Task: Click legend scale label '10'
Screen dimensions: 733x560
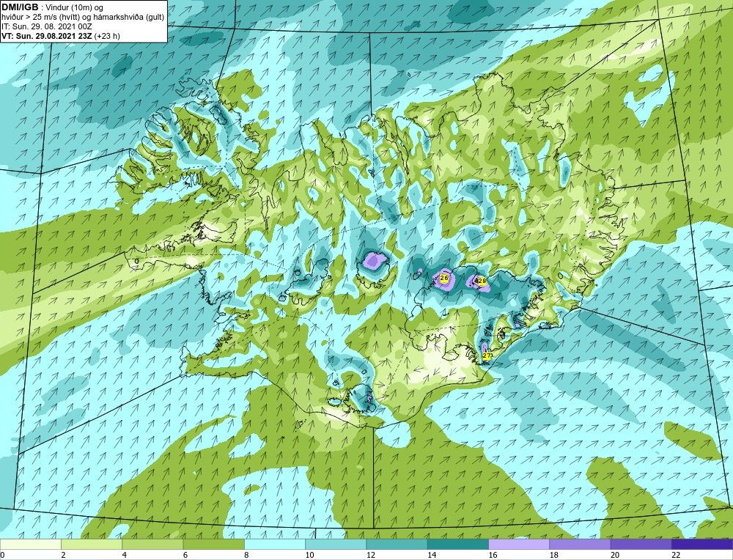Action: (x=309, y=555)
